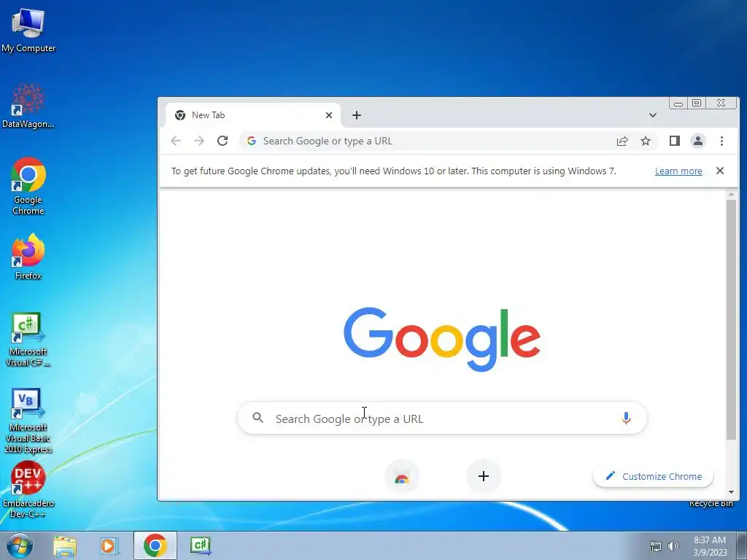Select Microsoft Visual Basic 2010 Express shortcut
The height and width of the screenshot is (560, 747).
tap(28, 421)
